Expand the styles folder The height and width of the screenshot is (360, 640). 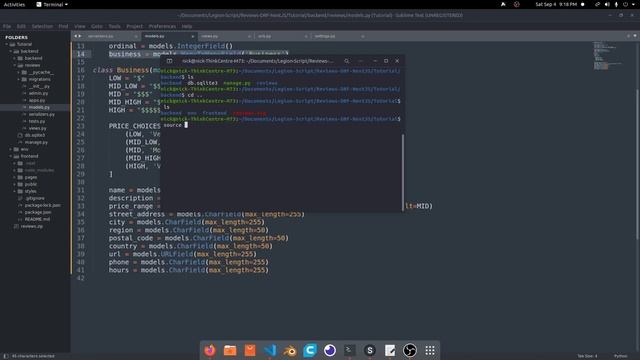coord(14,191)
